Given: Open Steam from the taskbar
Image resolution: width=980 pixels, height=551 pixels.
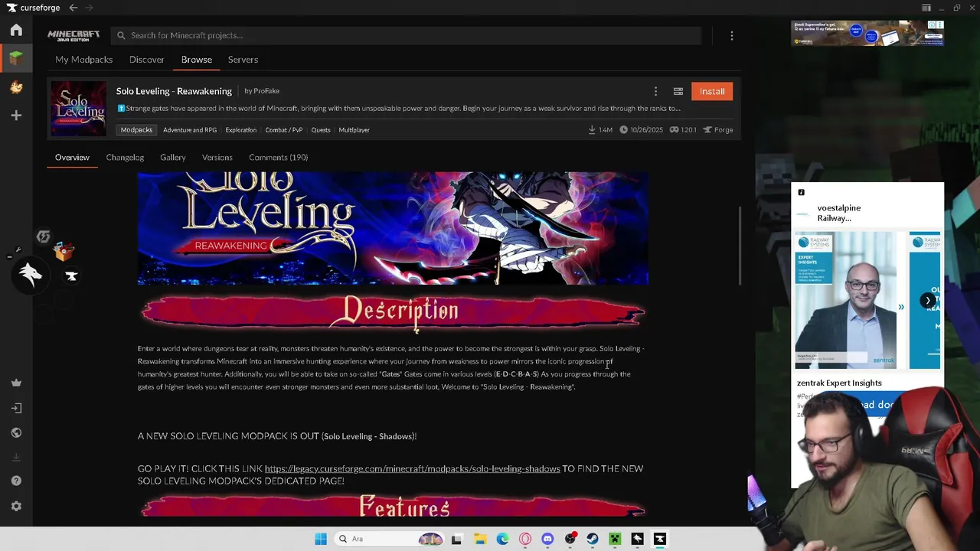Looking at the screenshot, I should tap(593, 539).
